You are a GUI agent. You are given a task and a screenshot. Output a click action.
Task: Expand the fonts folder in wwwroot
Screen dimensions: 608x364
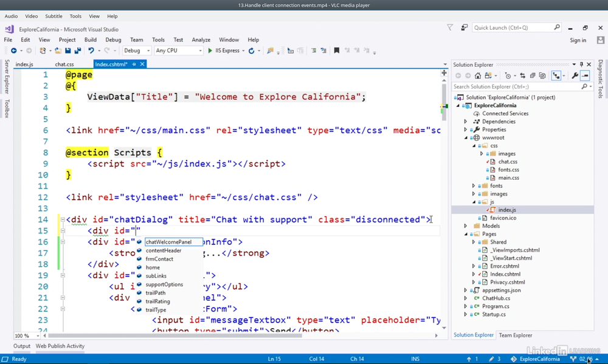[474, 186]
